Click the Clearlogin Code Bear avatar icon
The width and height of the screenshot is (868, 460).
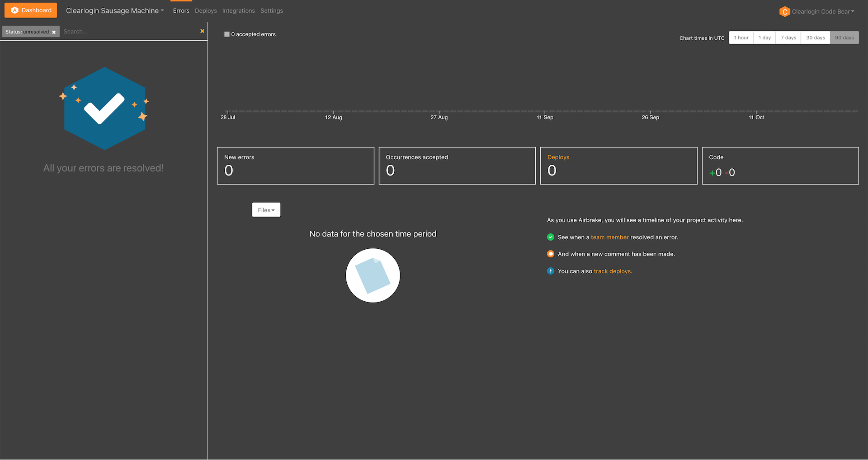tap(784, 12)
